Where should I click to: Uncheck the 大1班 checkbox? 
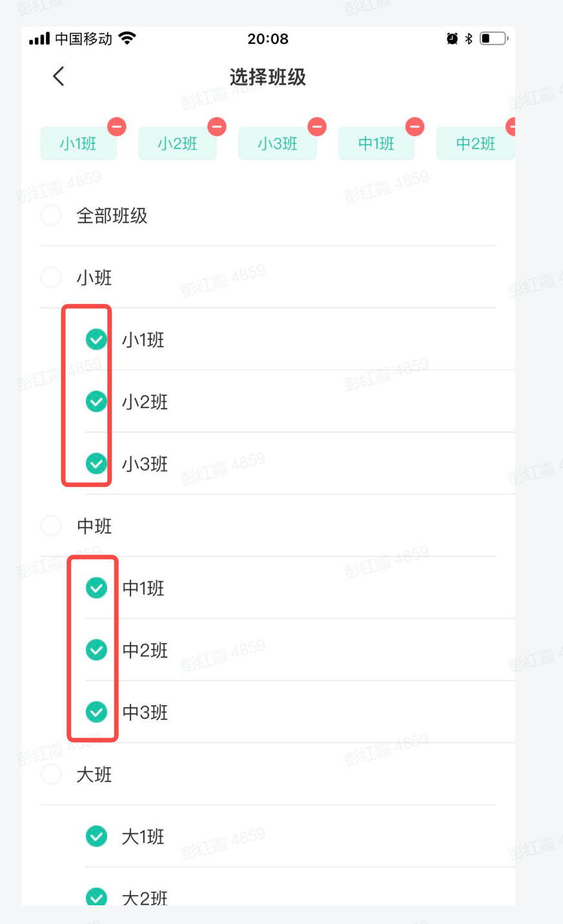97,836
